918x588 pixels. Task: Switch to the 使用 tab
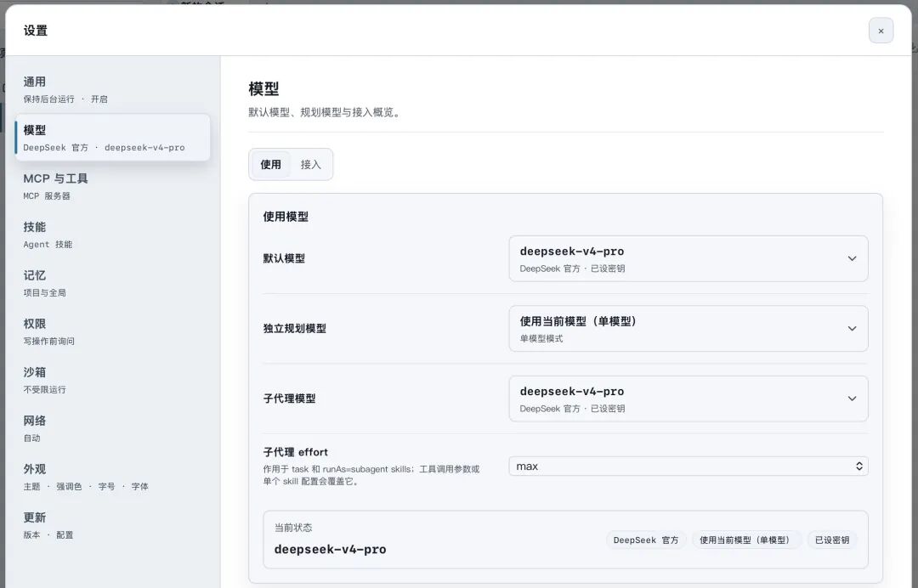[270, 164]
